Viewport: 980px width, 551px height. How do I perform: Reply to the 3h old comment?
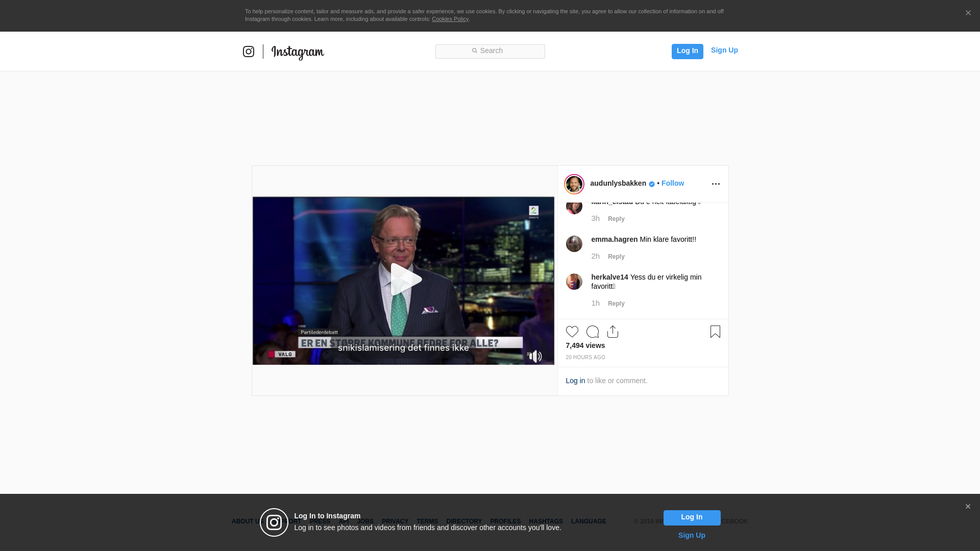point(616,219)
